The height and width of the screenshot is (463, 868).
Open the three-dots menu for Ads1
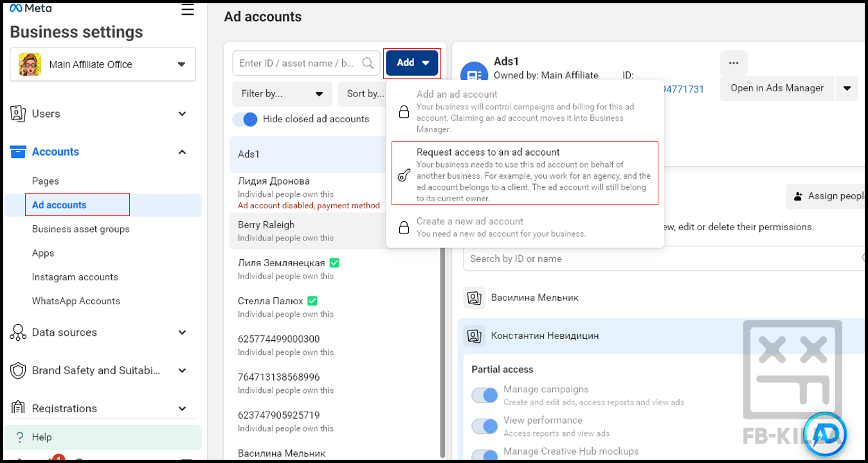734,63
